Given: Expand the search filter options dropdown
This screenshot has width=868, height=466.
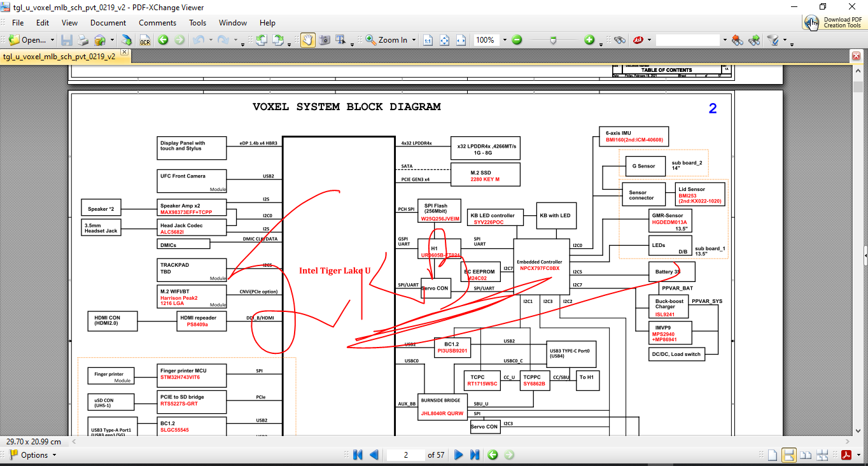Looking at the screenshot, I should click(x=784, y=40).
